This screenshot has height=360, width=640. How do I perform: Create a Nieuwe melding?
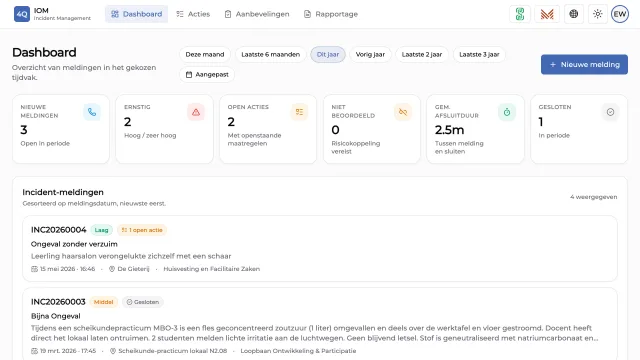coord(584,64)
